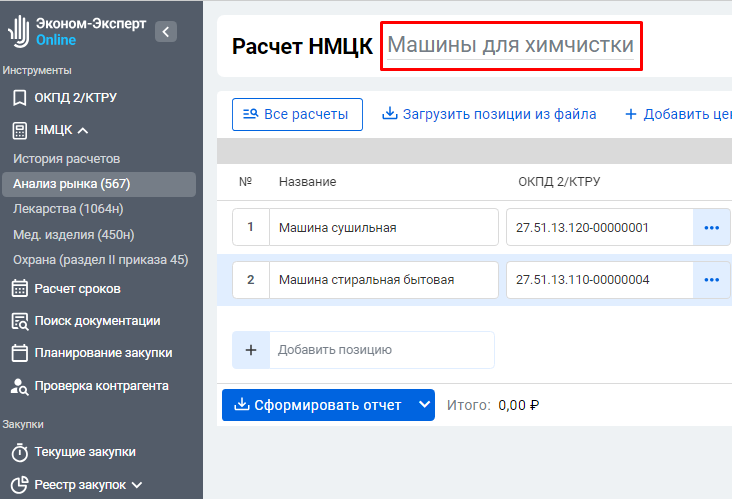Image resolution: width=732 pixels, height=499 pixels.
Task: Click the Добавить позицию input field
Action: 382,350
